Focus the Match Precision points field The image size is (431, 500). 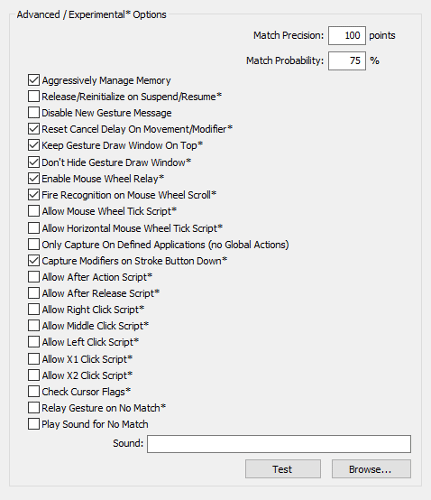347,35
